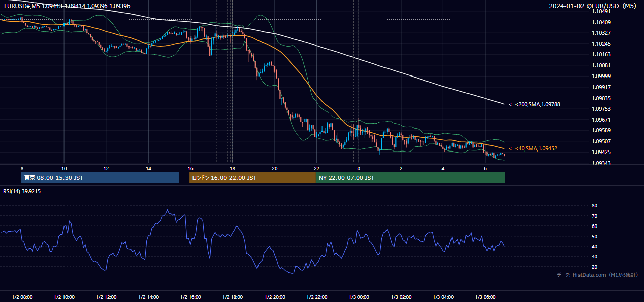Click hour label 14 under price chart
Image resolution: width=644 pixels, height=302 pixels.
click(148, 168)
